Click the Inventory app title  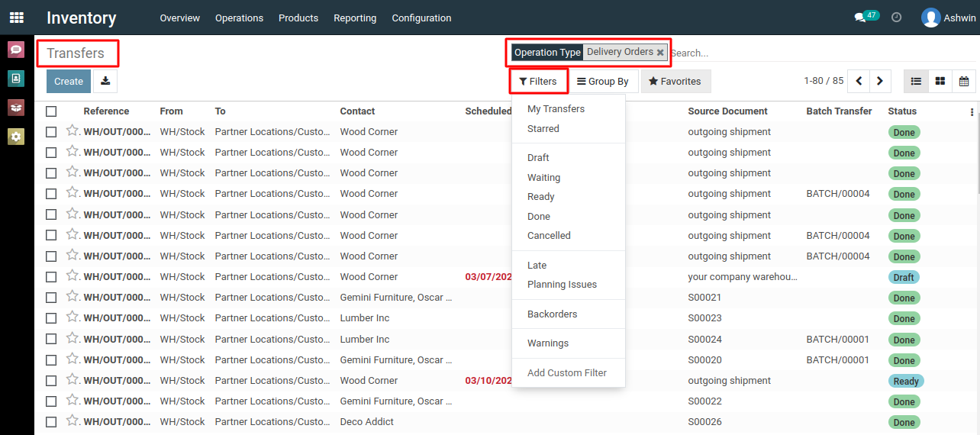[x=82, y=18]
